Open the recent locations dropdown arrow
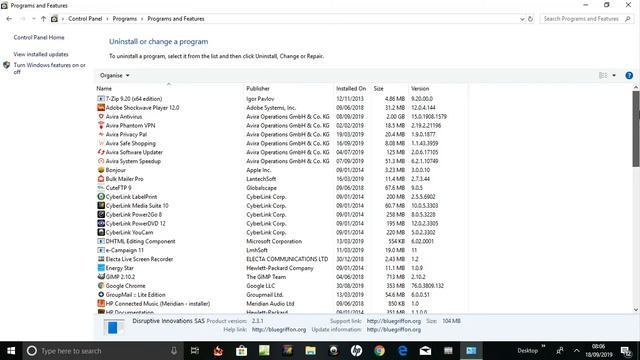This screenshot has width=640, height=360. (33, 19)
